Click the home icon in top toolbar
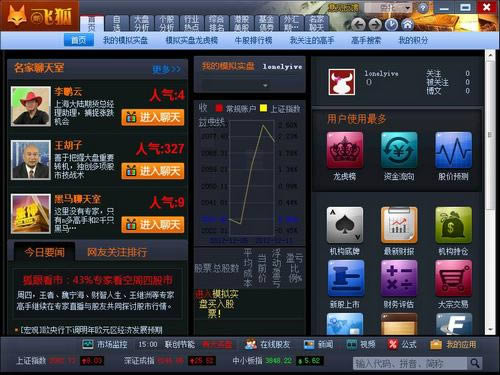The width and height of the screenshot is (500, 375). coord(407,24)
